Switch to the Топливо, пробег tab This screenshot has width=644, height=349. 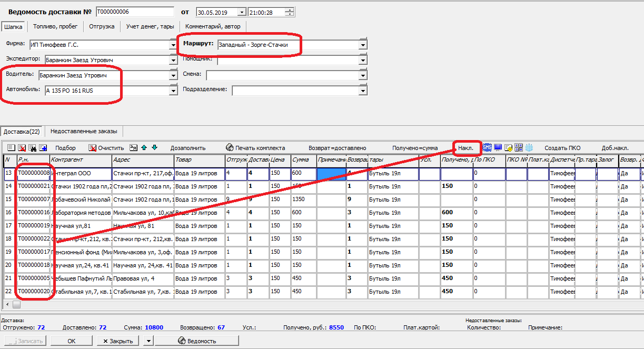pos(55,26)
